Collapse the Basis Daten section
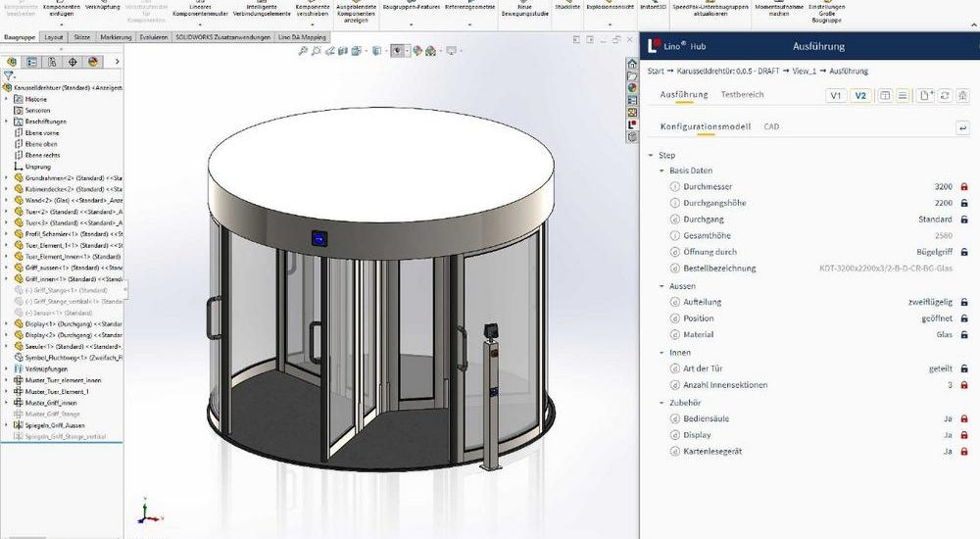980x539 pixels. (661, 171)
